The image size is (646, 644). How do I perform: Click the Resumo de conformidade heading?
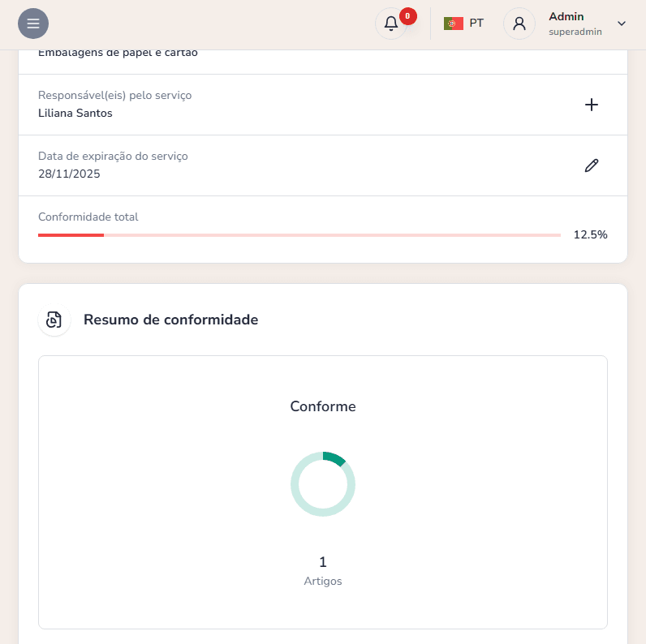click(170, 320)
